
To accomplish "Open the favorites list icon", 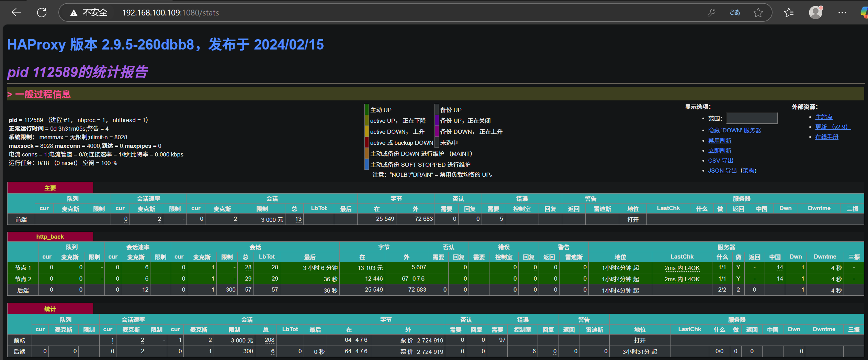I will coord(789,13).
